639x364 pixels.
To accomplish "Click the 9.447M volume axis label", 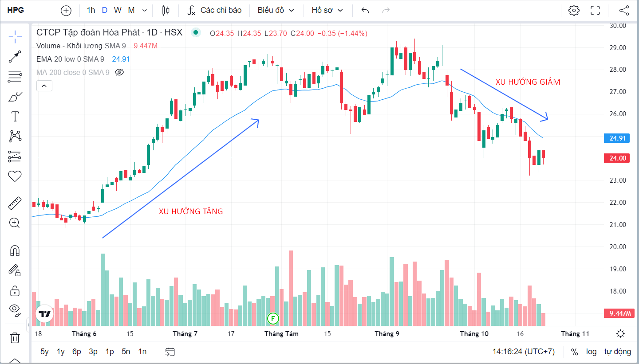I will (620, 313).
